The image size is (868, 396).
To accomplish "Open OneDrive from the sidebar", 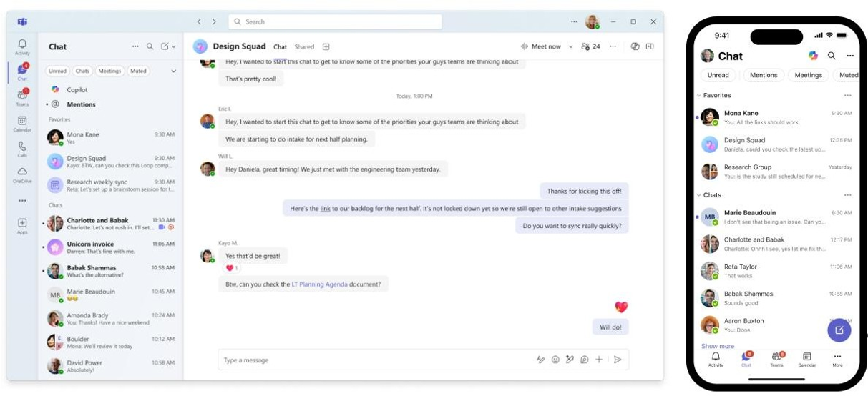I will coord(22,174).
